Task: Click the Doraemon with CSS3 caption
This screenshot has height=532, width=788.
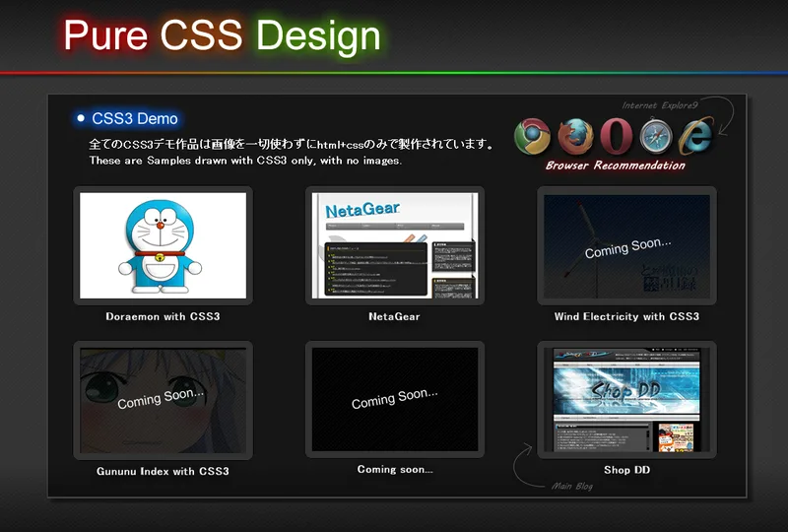Action: click(163, 317)
